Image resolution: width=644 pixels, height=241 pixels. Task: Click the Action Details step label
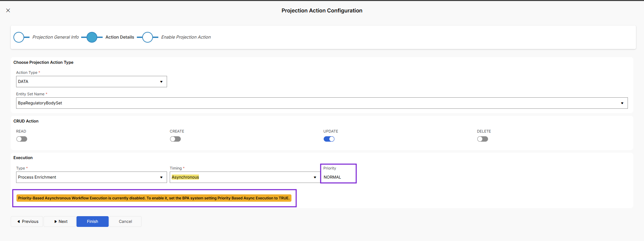(120, 37)
